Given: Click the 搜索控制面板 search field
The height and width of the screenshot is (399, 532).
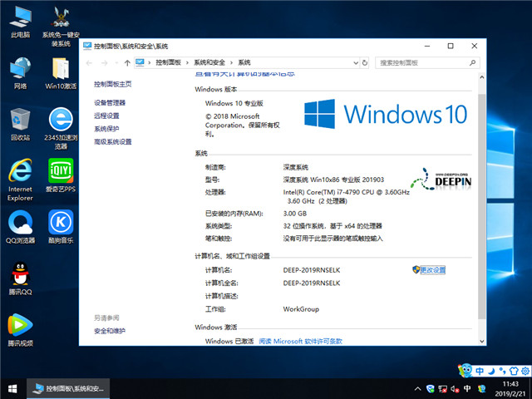Looking at the screenshot, I should point(427,63).
